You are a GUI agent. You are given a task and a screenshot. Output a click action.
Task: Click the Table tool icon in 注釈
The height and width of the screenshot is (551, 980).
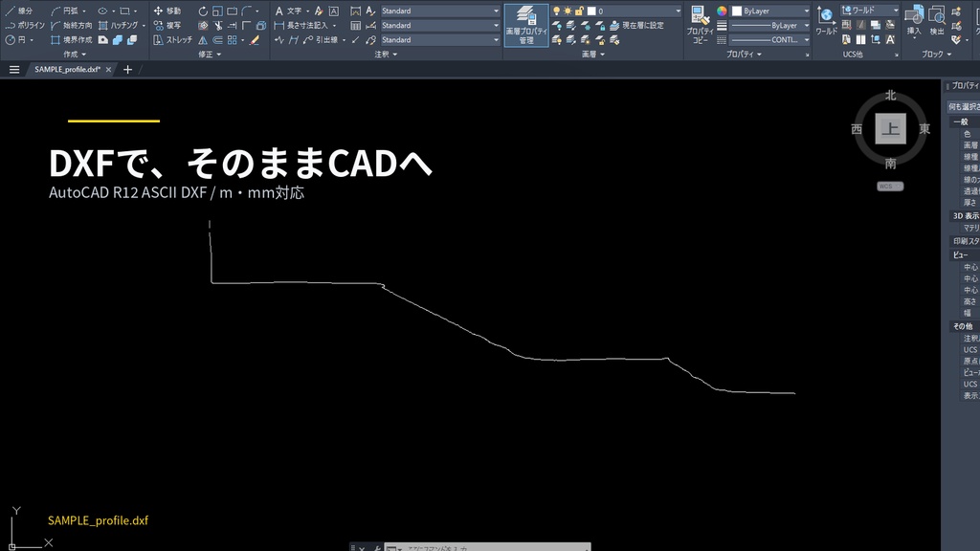coord(356,25)
